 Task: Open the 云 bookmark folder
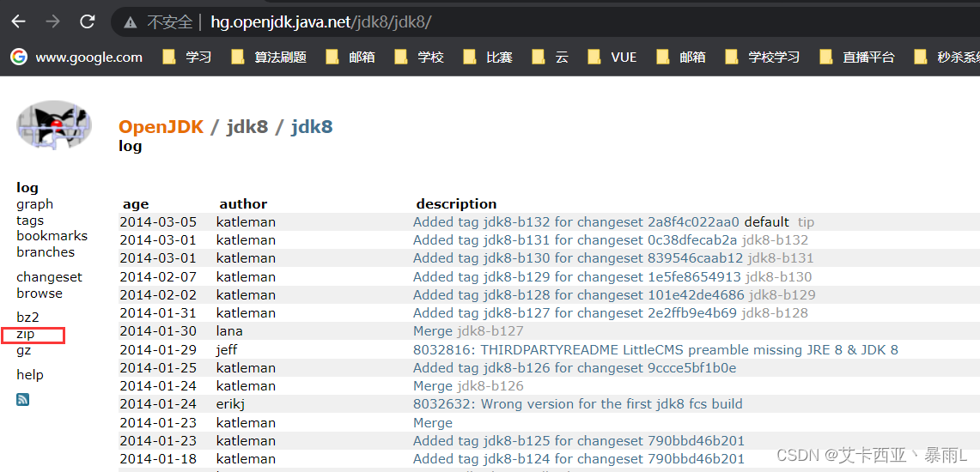point(550,57)
